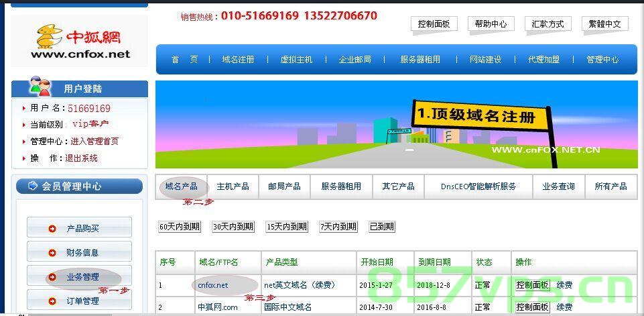Click the user login people icon

tap(40, 87)
